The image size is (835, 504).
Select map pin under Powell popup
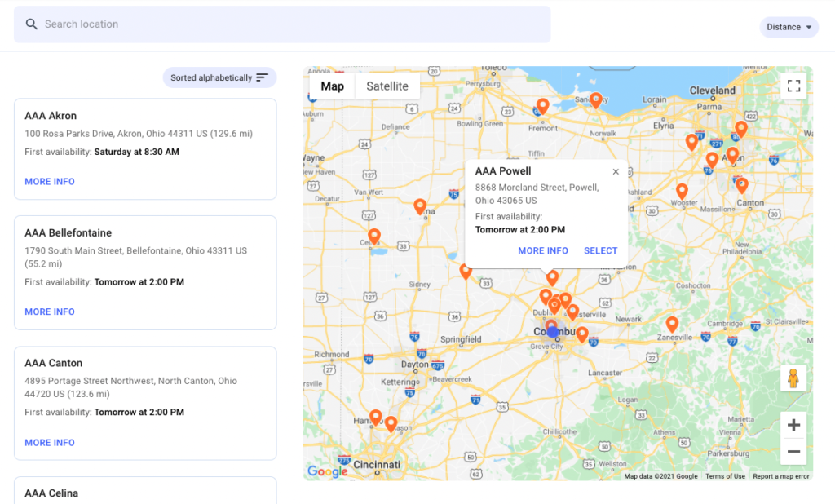pos(552,277)
